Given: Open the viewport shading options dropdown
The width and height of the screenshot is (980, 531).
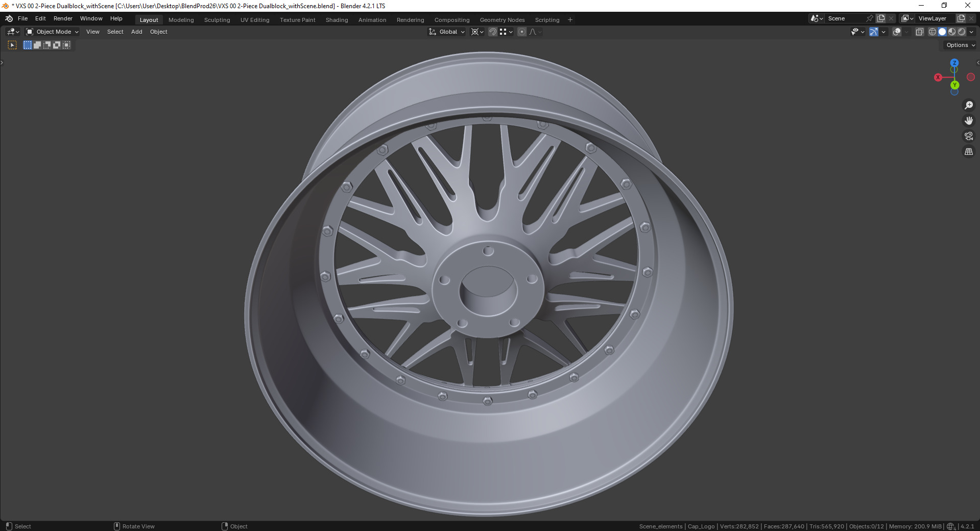Looking at the screenshot, I should (971, 32).
